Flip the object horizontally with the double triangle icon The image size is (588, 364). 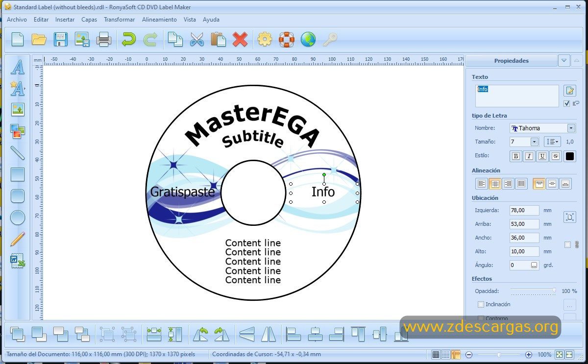point(269,334)
